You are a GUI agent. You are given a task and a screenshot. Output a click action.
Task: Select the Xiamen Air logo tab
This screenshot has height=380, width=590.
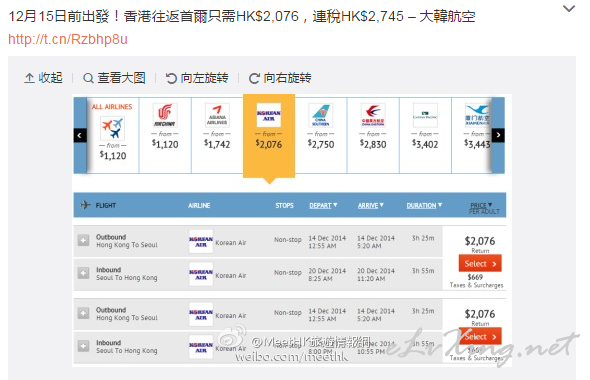pyautogui.click(x=477, y=115)
